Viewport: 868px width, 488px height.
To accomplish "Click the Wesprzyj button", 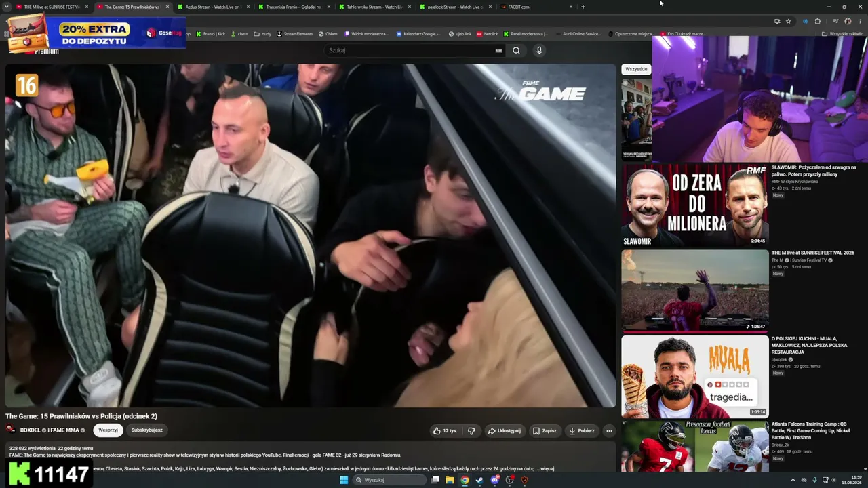I will coord(108,430).
